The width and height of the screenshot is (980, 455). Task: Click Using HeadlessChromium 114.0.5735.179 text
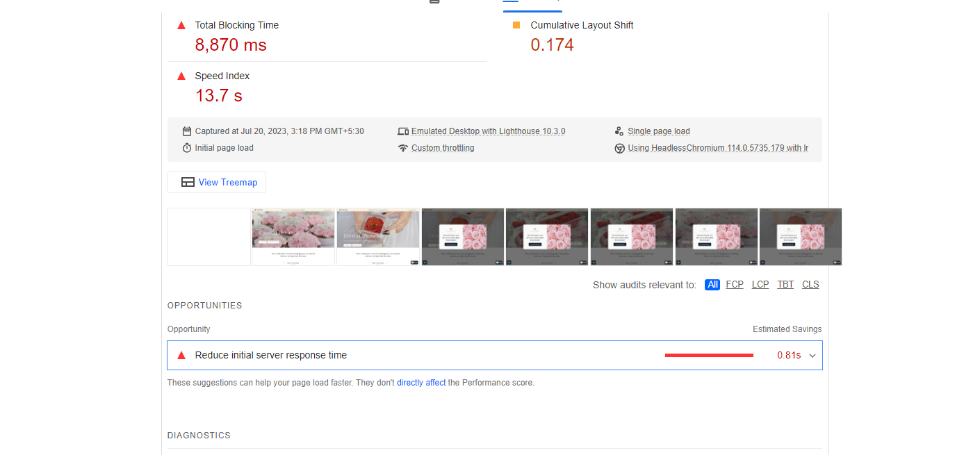coord(718,148)
